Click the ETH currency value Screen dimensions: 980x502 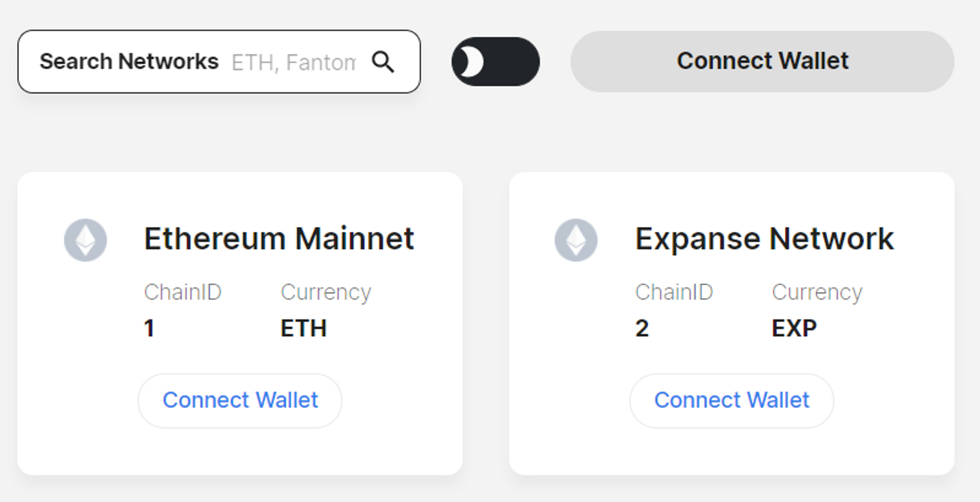pos(303,328)
